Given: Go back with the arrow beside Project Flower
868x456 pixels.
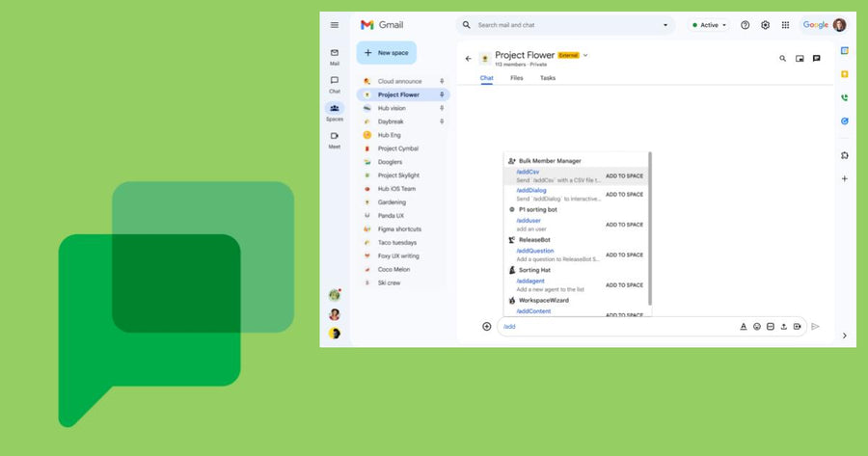Looking at the screenshot, I should pyautogui.click(x=469, y=58).
